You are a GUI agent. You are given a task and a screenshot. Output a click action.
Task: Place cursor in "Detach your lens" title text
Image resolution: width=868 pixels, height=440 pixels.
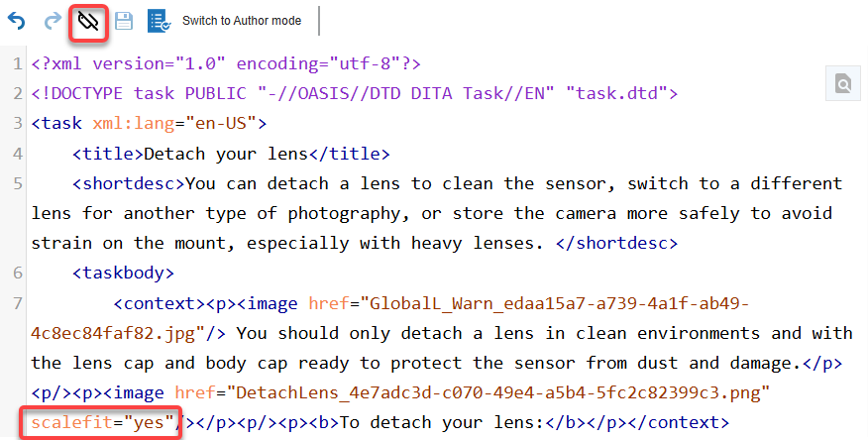click(226, 154)
